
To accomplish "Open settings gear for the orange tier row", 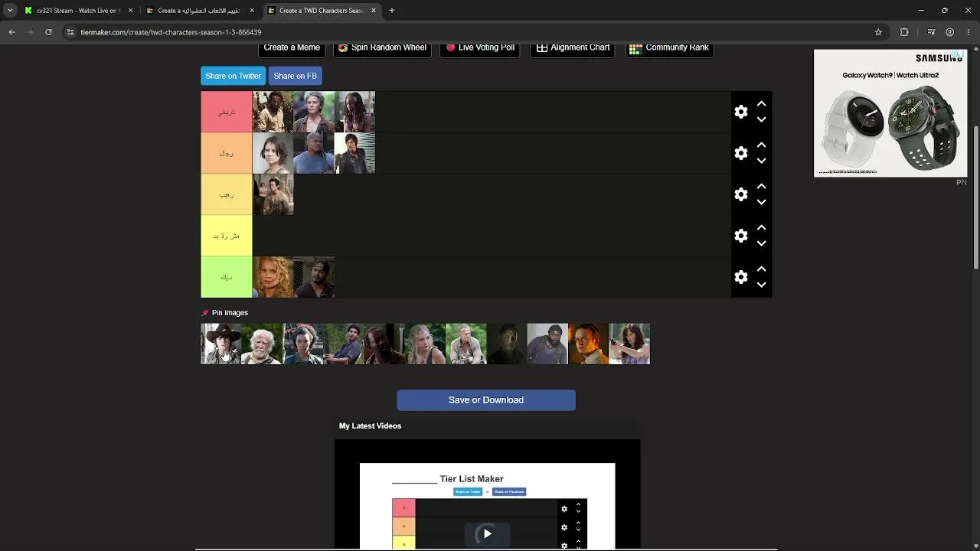I will (740, 153).
